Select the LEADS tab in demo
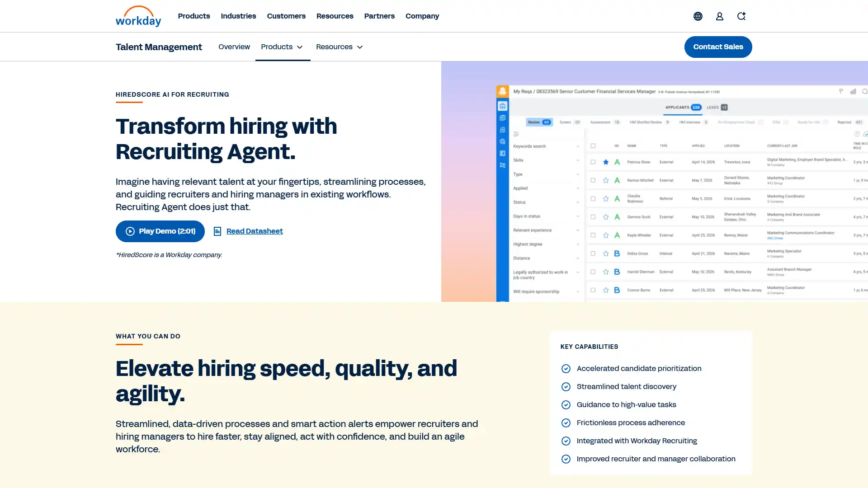Image resolution: width=868 pixels, height=488 pixels. tap(717, 108)
